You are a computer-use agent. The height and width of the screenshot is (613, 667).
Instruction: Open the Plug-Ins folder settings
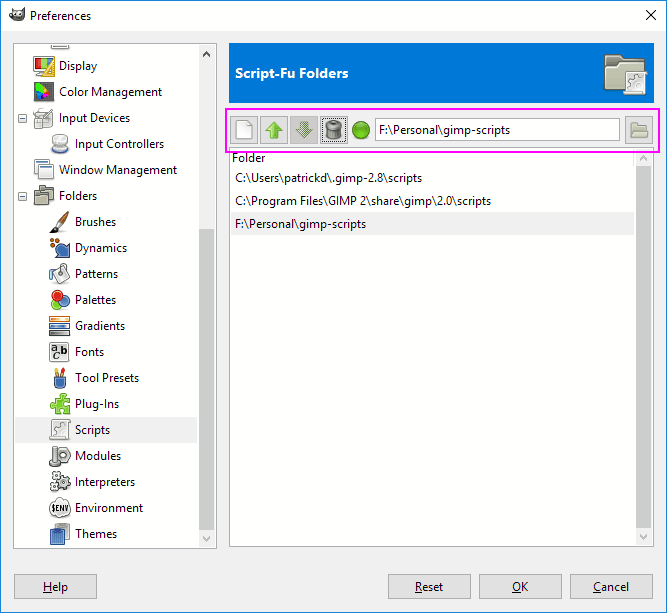tap(96, 404)
